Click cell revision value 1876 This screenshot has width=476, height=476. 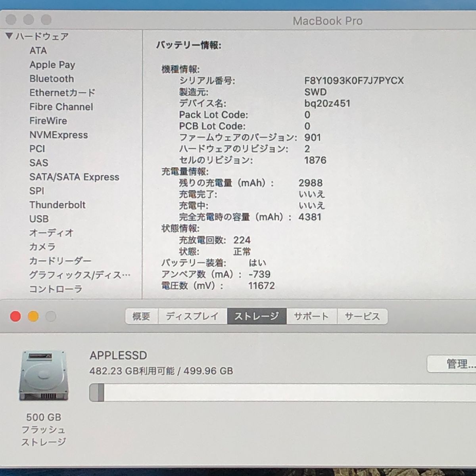click(315, 160)
